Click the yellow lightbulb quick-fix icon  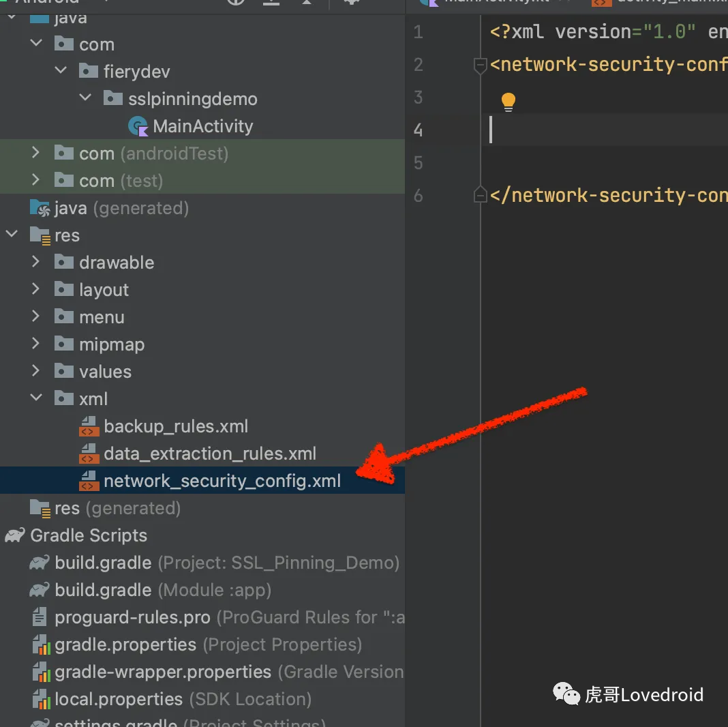tap(509, 102)
